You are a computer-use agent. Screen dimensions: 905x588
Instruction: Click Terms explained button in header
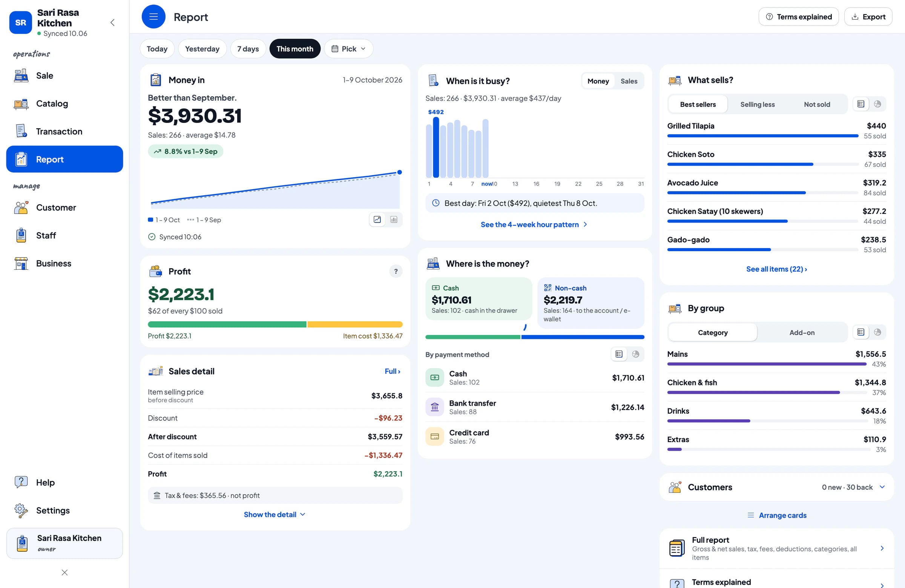799,17
